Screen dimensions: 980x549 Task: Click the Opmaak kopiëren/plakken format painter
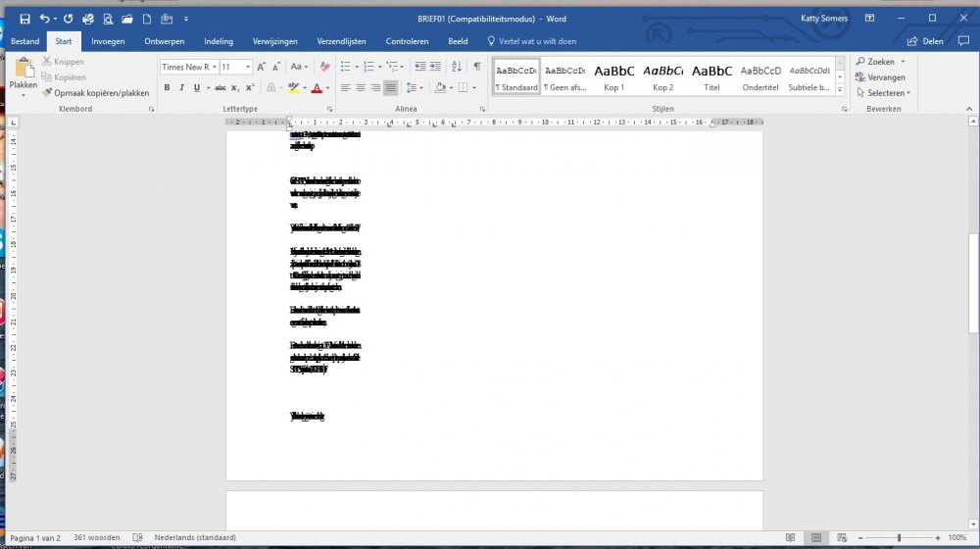pyautogui.click(x=95, y=93)
